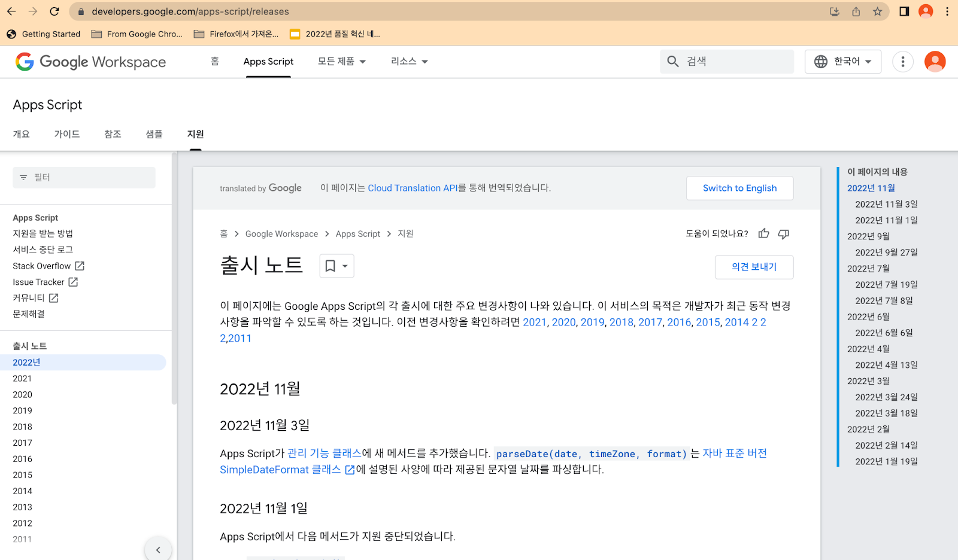958x560 pixels.
Task: Switch to the 샘플 tab
Action: 154,134
